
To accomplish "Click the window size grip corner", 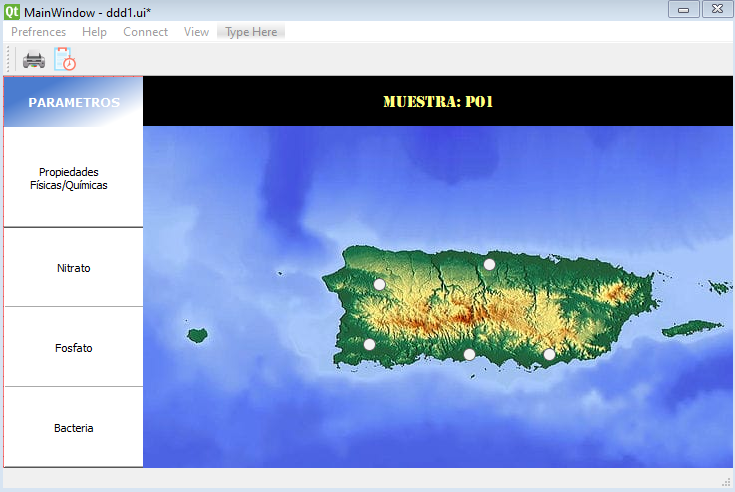I will click(x=726, y=482).
